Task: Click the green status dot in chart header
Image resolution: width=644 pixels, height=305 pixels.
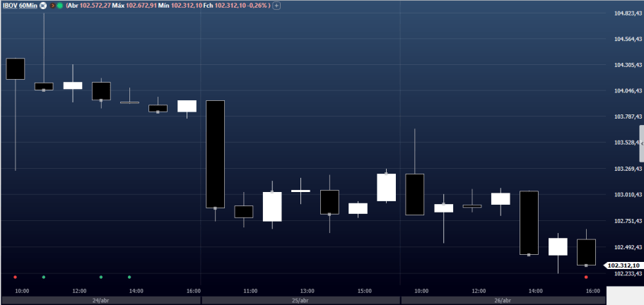Action: pos(59,5)
